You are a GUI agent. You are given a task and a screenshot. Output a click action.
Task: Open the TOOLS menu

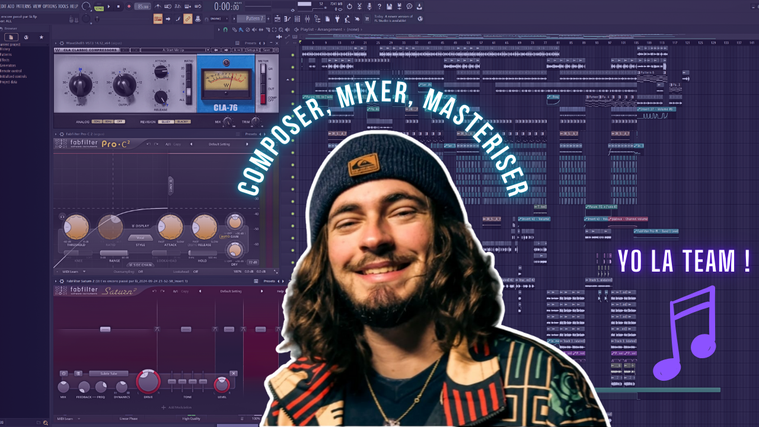point(63,6)
